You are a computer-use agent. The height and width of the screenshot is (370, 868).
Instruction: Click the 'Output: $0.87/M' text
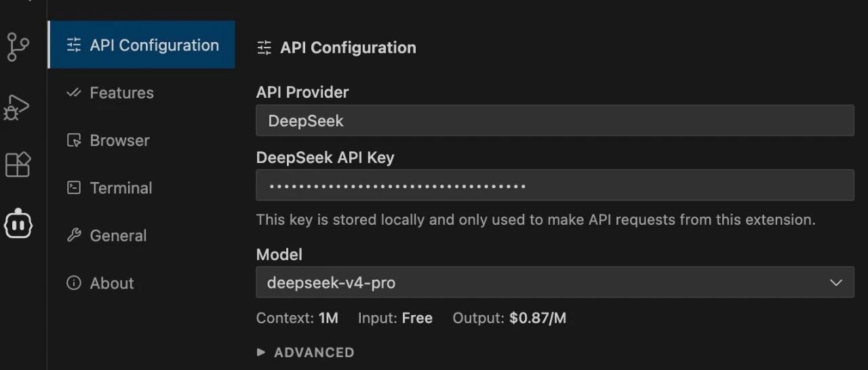[509, 318]
